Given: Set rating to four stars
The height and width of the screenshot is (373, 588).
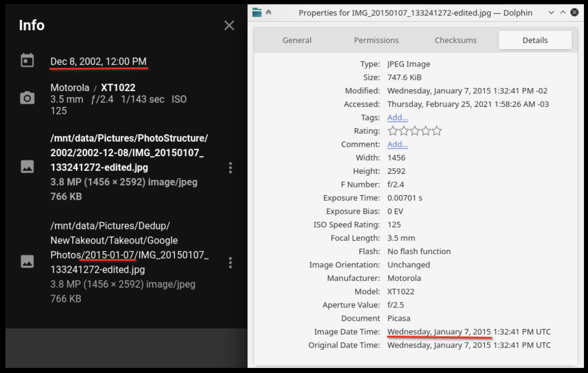Looking at the screenshot, I should coord(426,131).
